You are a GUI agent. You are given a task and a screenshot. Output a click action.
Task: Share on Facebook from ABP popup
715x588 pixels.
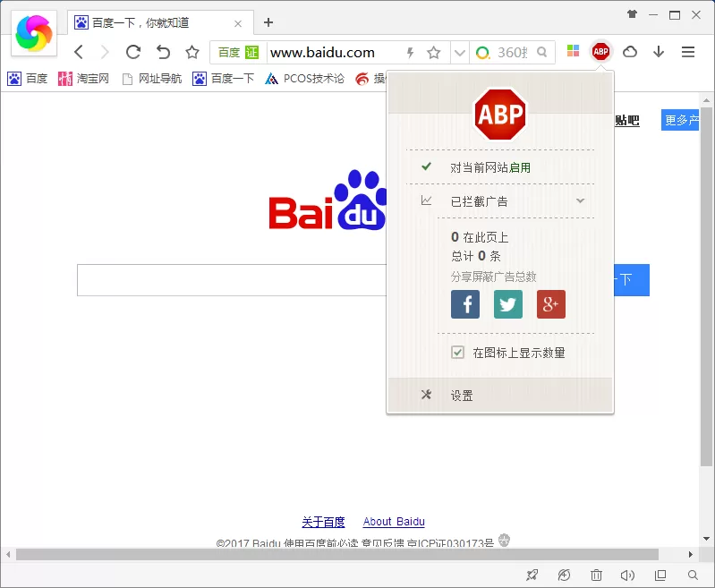pos(465,303)
